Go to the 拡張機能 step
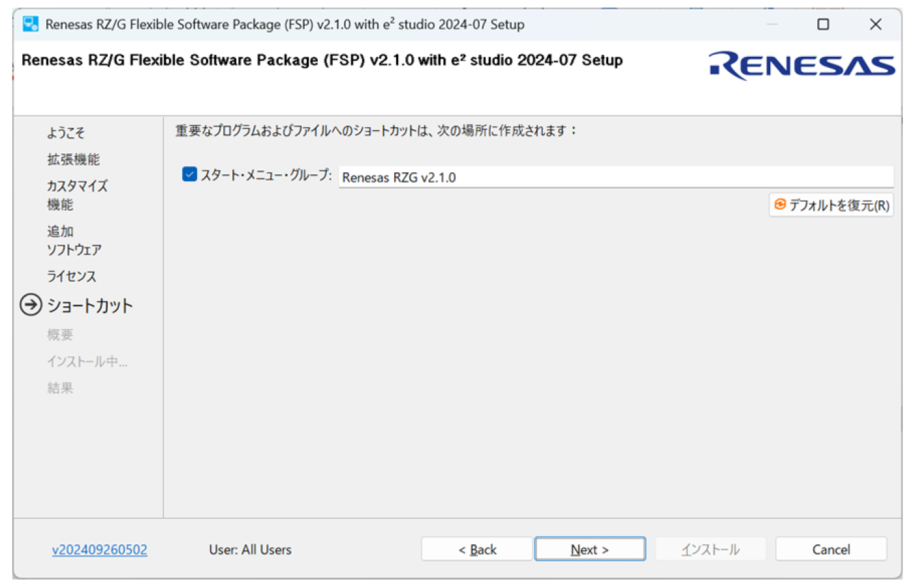Screen dimensions: 915x588 [x=73, y=159]
